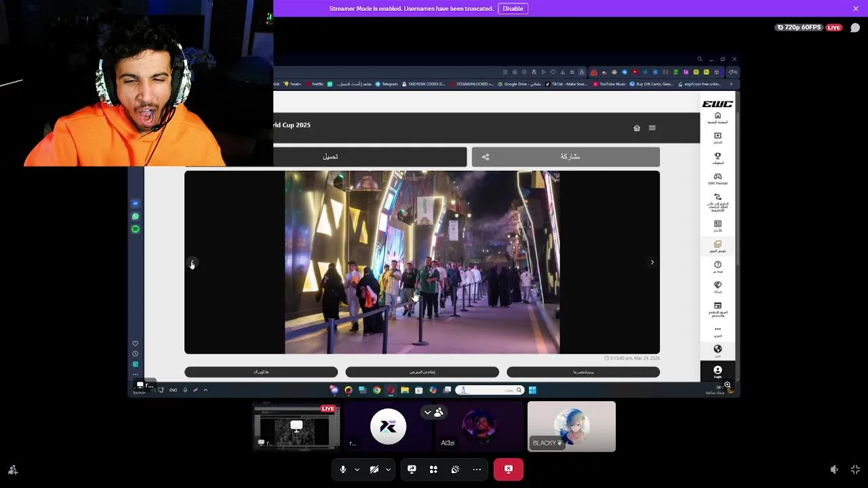Open the stream quality 720p 60FPS indicator

pyautogui.click(x=799, y=28)
